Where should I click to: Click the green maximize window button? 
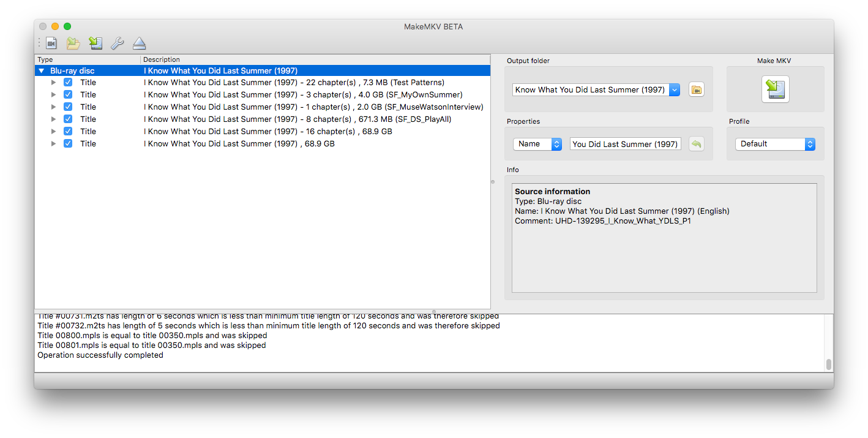tap(67, 26)
